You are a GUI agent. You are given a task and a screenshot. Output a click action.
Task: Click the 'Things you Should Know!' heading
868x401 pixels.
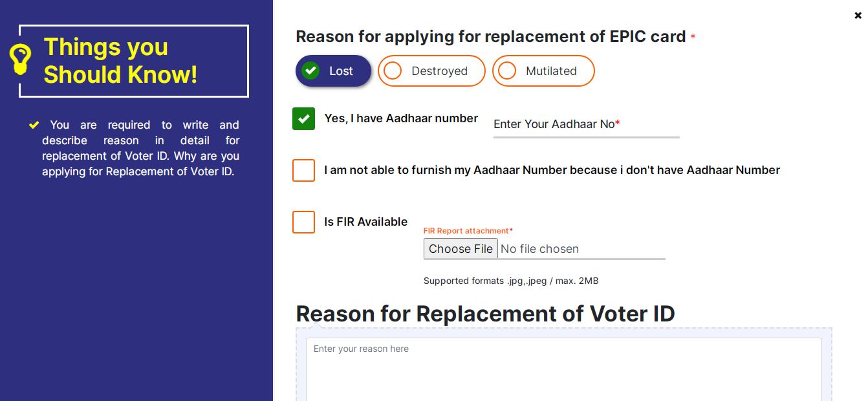120,61
